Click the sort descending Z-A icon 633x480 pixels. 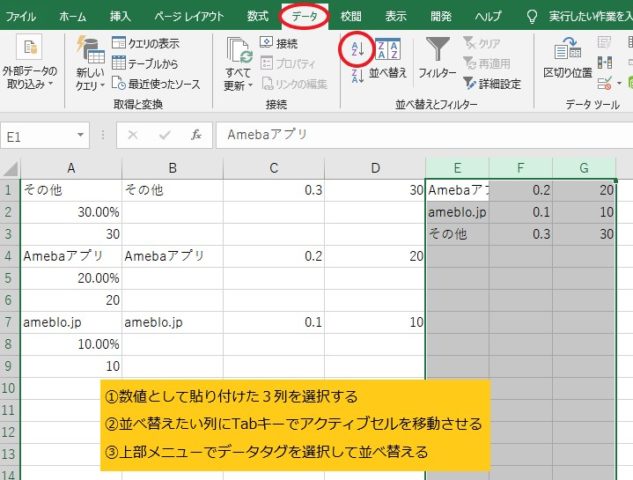pos(357,76)
